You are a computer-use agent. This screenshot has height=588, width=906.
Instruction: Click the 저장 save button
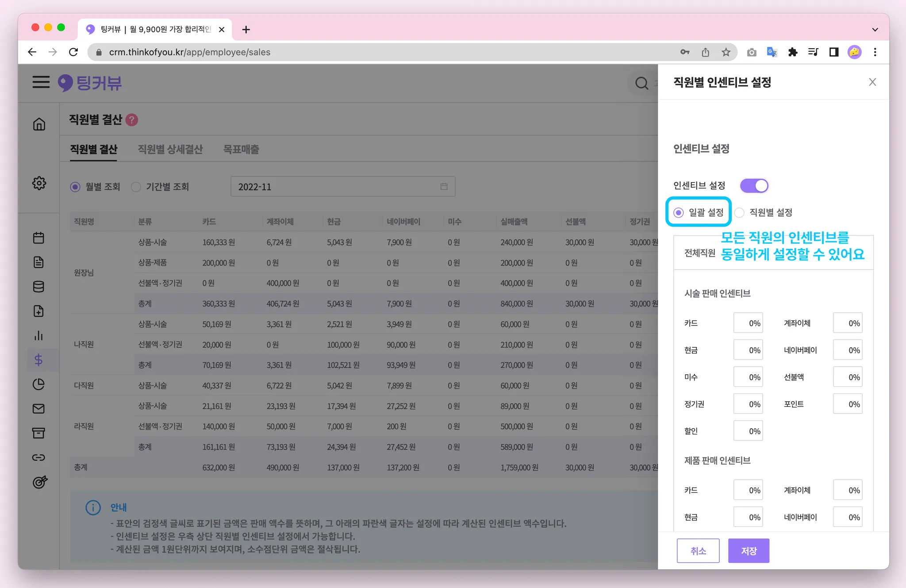click(749, 551)
